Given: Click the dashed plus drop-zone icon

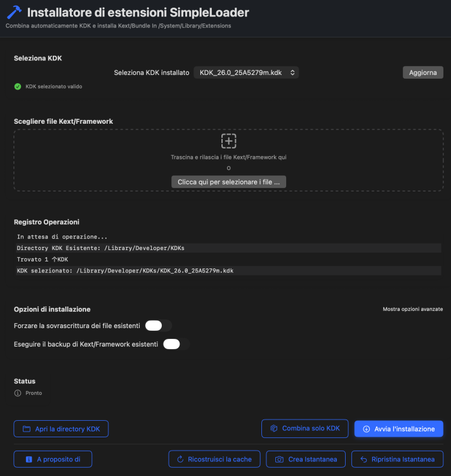Looking at the screenshot, I should tap(228, 141).
